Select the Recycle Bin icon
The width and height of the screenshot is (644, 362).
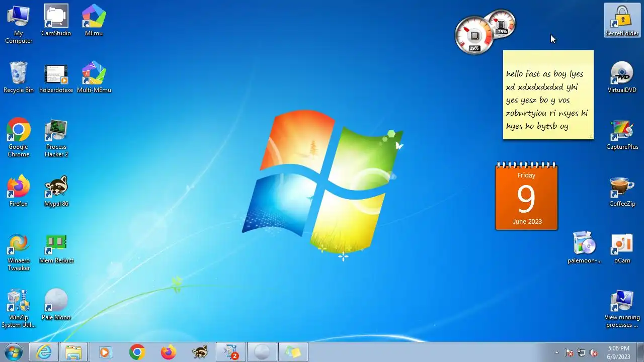tap(19, 77)
